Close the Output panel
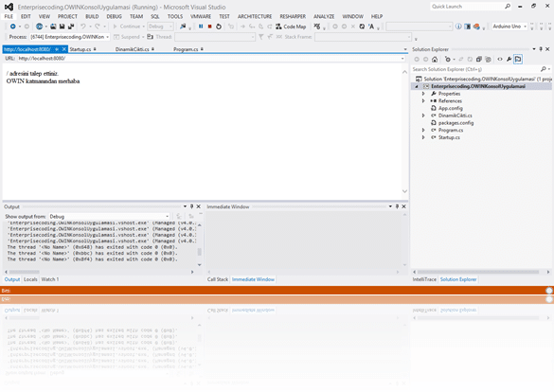 click(199, 206)
